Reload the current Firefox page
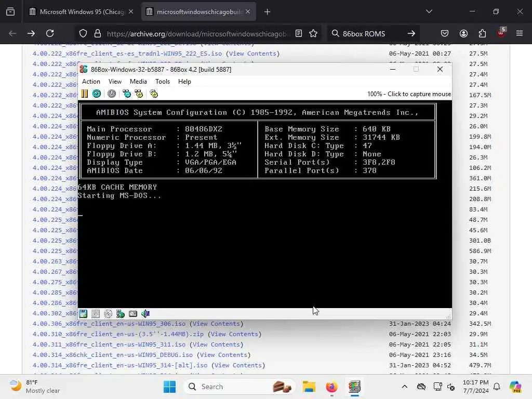The width and height of the screenshot is (532, 399). (x=50, y=33)
